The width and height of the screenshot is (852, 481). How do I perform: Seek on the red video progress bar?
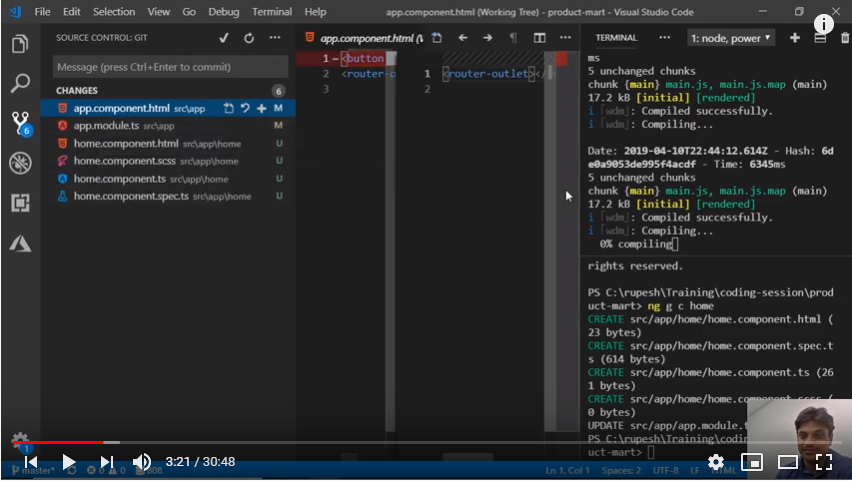(x=57, y=442)
